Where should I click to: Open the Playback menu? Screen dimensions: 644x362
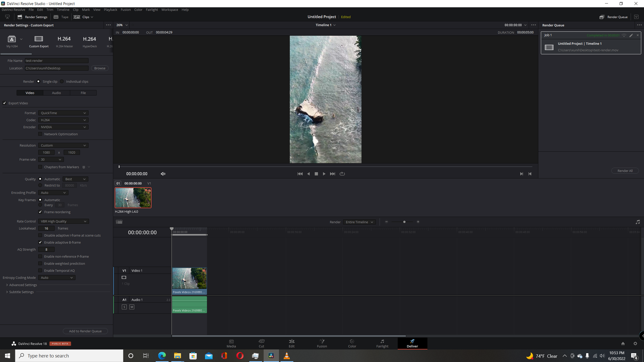click(110, 10)
